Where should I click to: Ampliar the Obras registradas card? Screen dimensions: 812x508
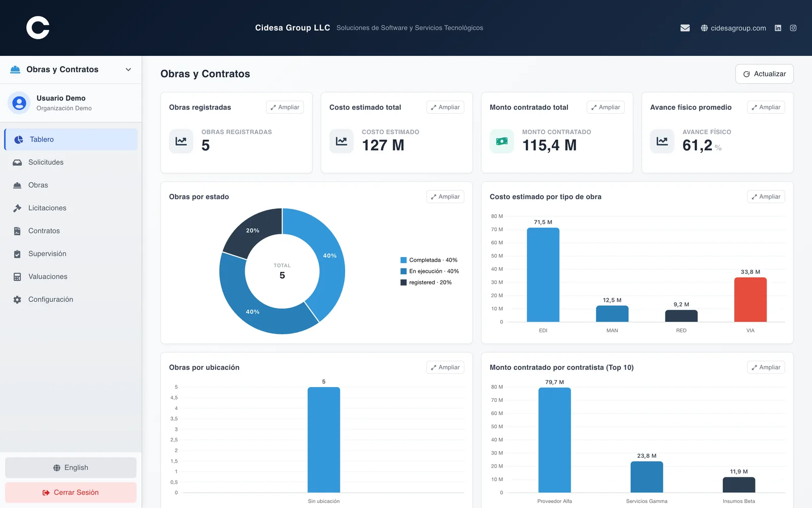point(285,107)
